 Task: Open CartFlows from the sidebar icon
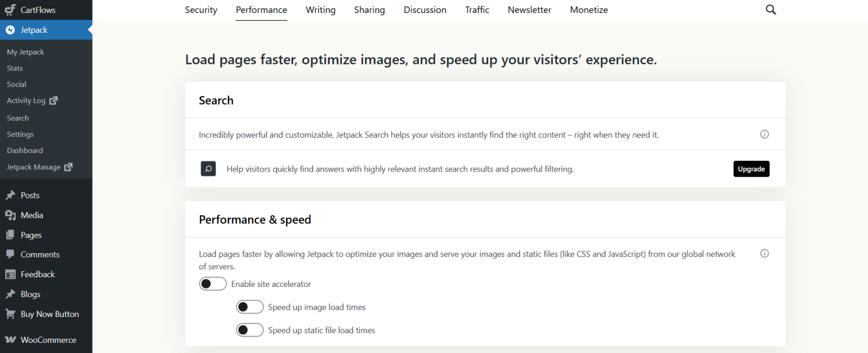point(10,10)
